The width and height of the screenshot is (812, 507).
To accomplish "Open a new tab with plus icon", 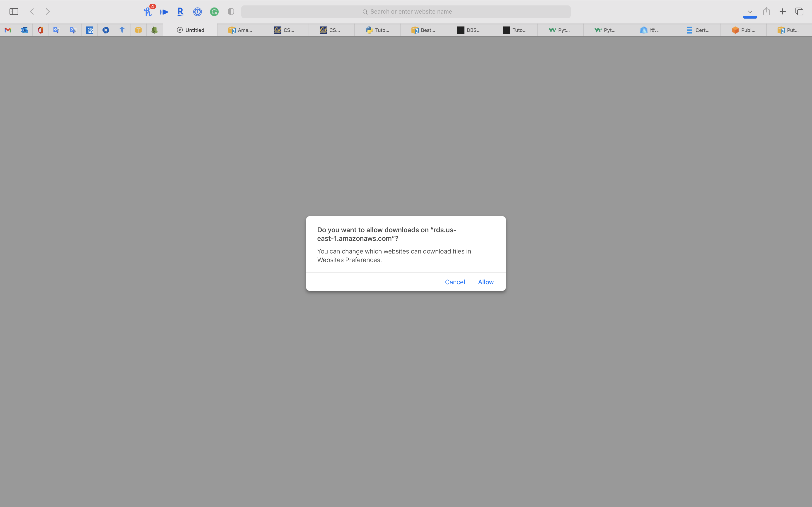I will [x=783, y=12].
